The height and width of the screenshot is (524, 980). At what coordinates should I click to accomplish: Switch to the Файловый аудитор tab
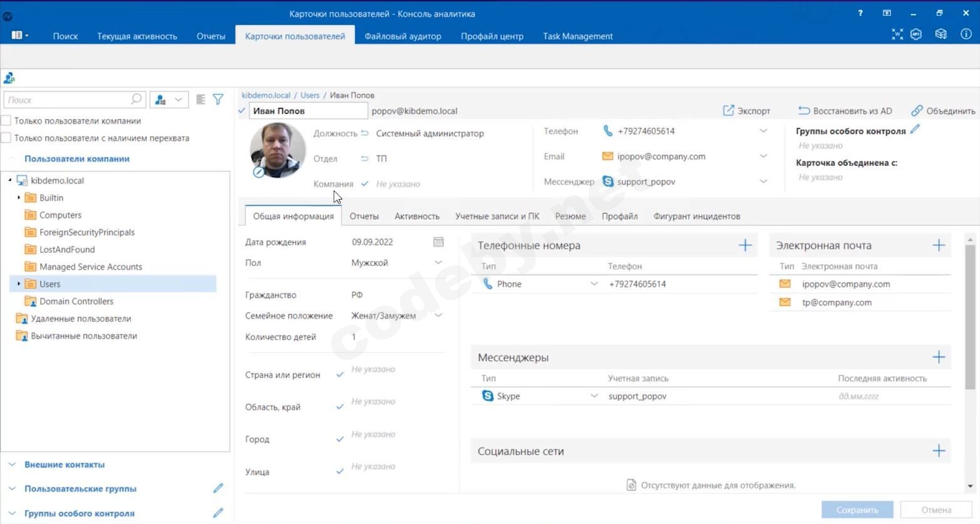click(403, 36)
